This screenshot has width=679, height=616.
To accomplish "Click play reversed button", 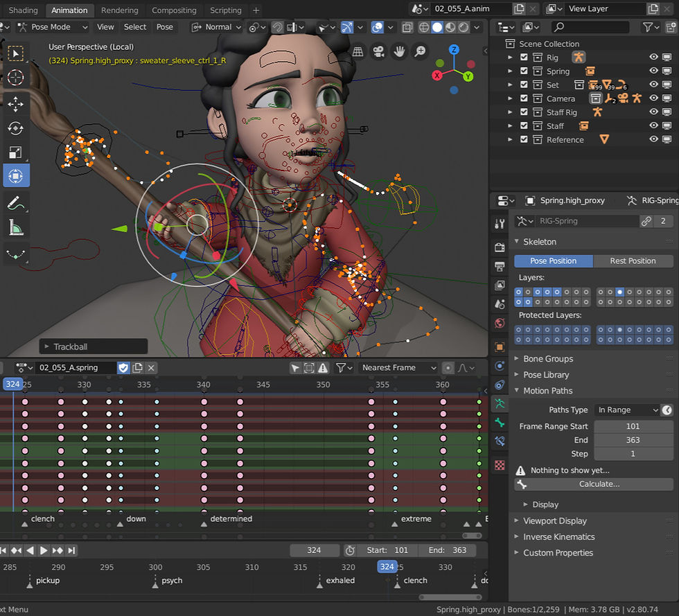I will pos(29,551).
